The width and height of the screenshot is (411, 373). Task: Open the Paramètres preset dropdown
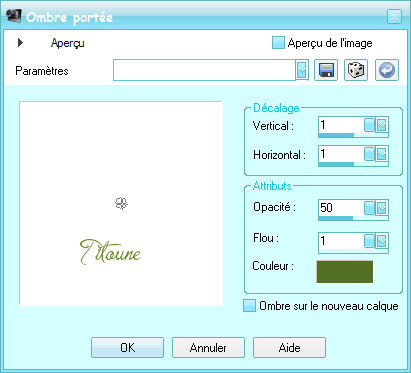coord(302,70)
